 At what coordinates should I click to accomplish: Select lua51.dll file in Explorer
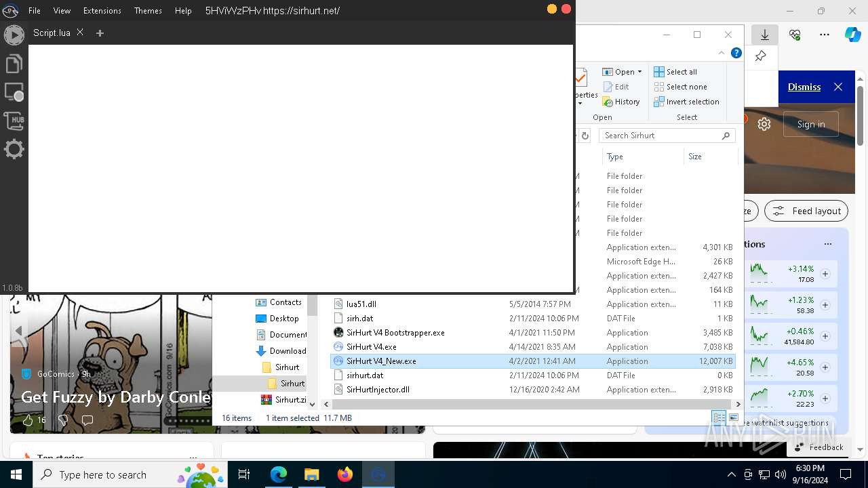point(361,304)
